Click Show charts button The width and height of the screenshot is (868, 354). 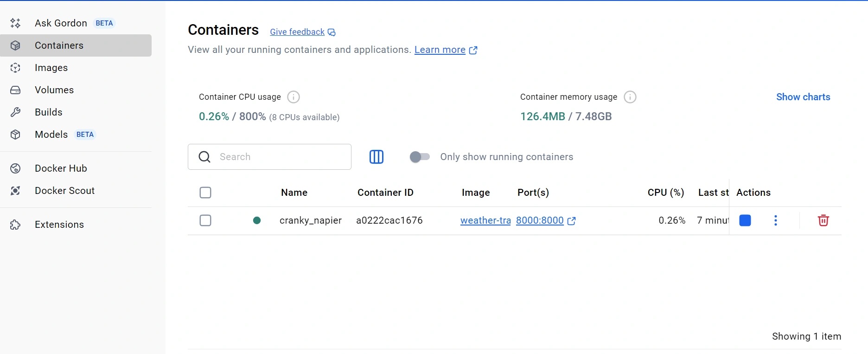[x=803, y=97]
